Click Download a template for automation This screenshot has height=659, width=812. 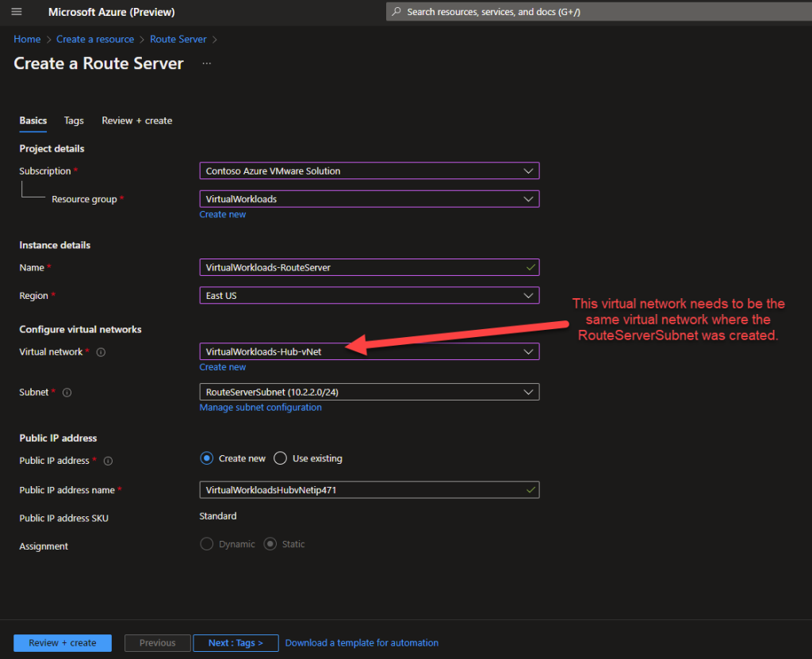point(362,642)
